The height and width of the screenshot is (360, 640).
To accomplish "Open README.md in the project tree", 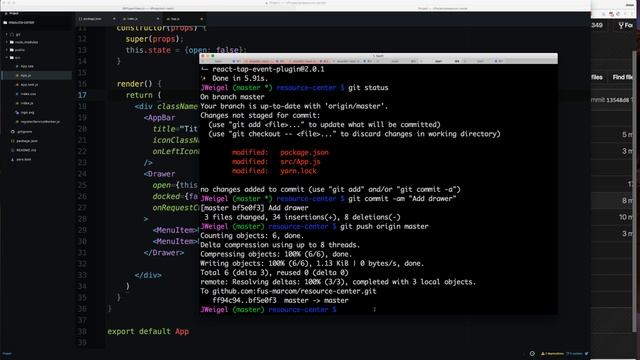I will click(26, 150).
